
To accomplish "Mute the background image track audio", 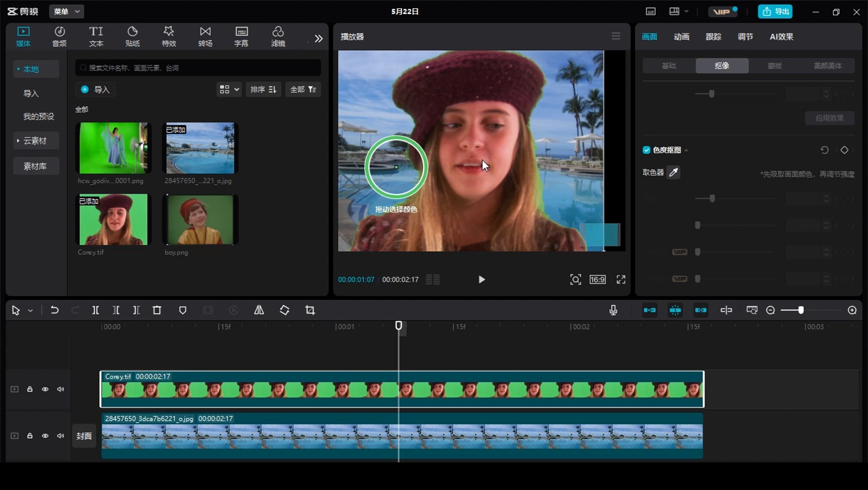I will [x=60, y=436].
